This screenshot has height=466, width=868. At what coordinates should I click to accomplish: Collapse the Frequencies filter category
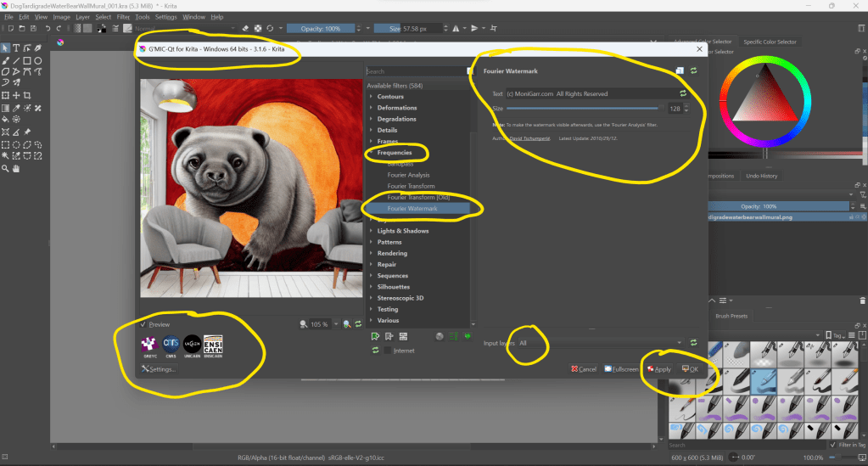(x=372, y=153)
